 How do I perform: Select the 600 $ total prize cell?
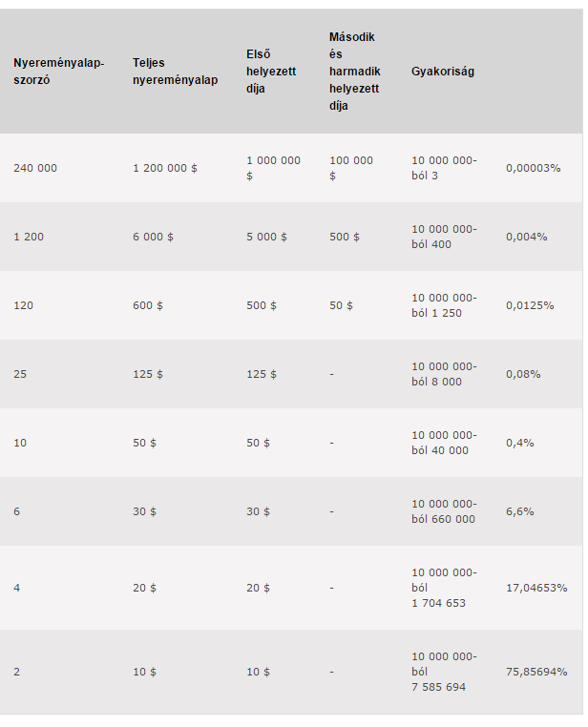[148, 305]
